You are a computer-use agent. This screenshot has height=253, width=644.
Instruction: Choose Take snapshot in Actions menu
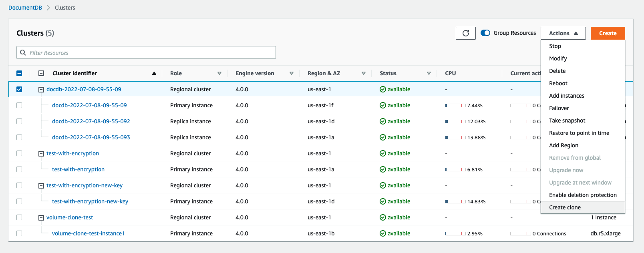click(x=567, y=120)
